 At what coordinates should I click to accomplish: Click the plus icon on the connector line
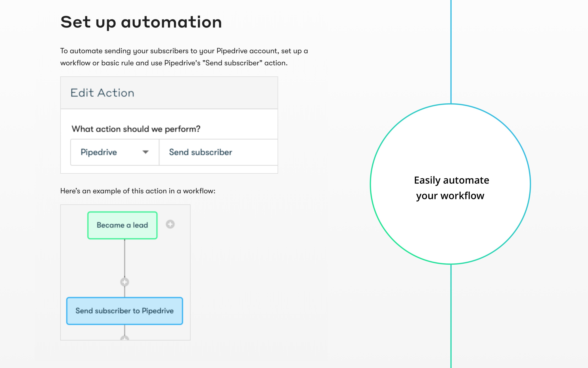[125, 282]
